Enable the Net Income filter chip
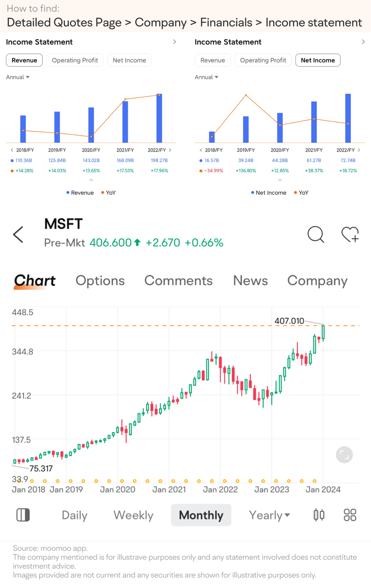371x588 pixels. click(x=318, y=60)
